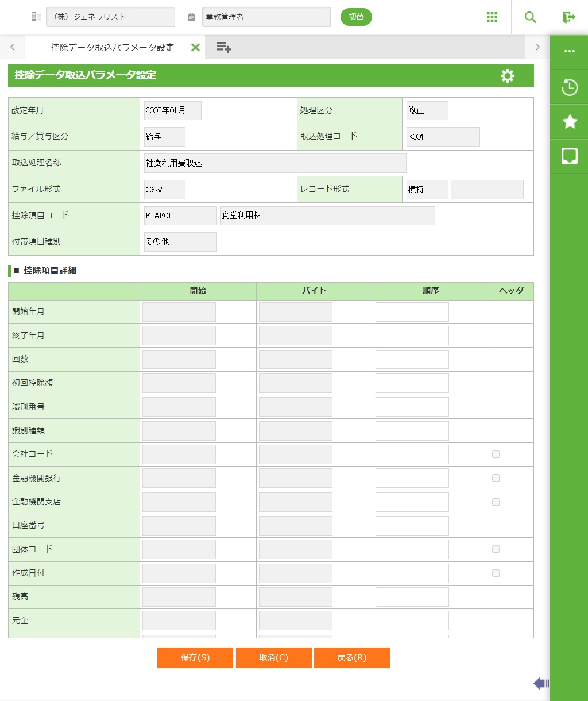This screenshot has height=701, width=588.
Task: Click the ヘッダ column header
Action: [511, 291]
